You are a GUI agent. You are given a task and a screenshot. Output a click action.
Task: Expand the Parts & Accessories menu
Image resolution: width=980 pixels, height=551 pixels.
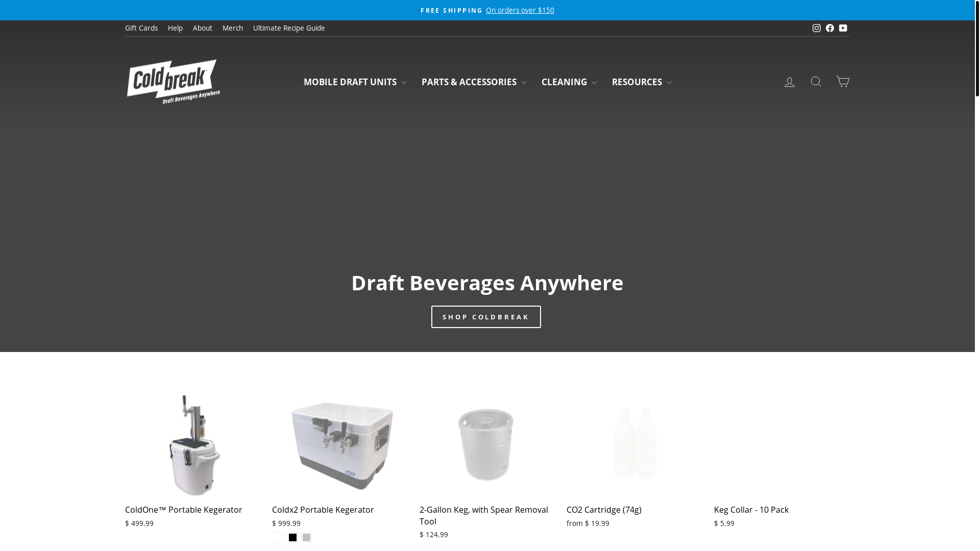[474, 82]
